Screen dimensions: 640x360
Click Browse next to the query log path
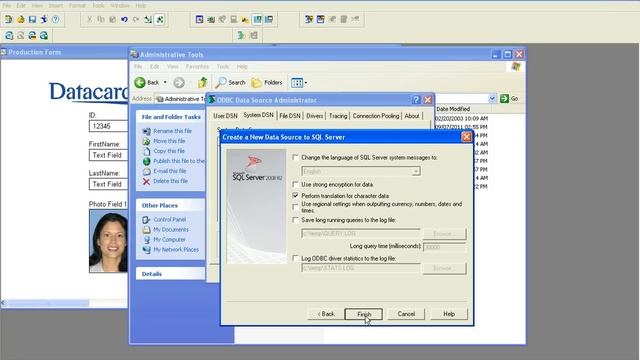tap(444, 234)
